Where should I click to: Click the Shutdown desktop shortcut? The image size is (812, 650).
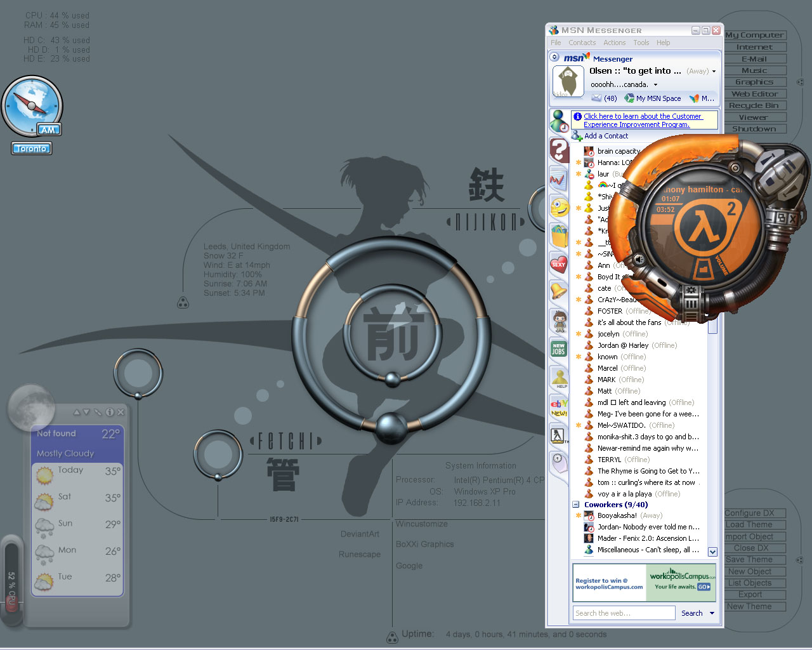(x=754, y=129)
